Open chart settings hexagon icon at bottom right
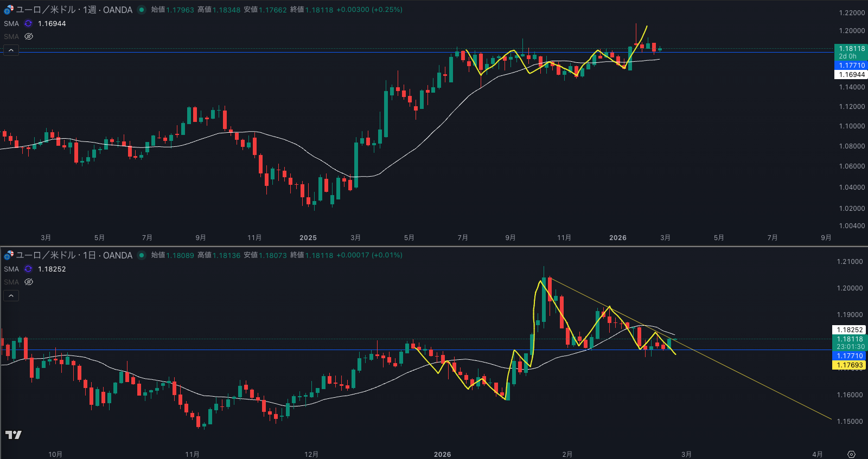This screenshot has width=868, height=459. coord(851,454)
